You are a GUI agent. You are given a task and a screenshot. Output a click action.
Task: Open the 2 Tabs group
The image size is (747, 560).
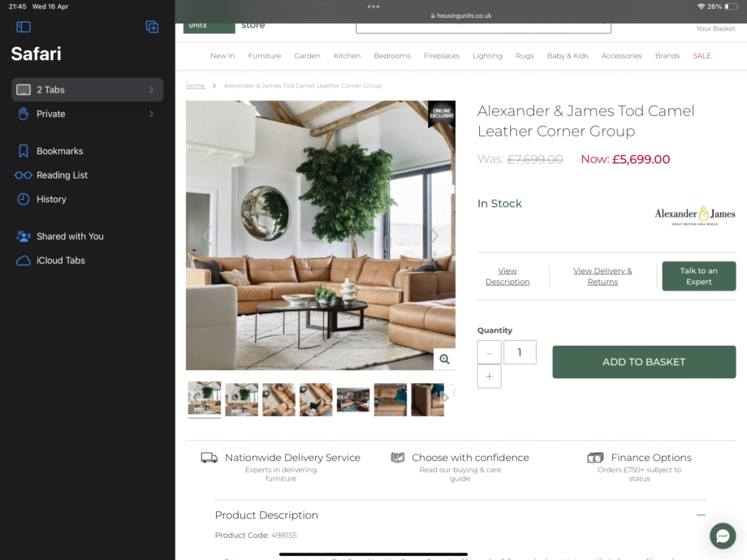click(x=87, y=89)
